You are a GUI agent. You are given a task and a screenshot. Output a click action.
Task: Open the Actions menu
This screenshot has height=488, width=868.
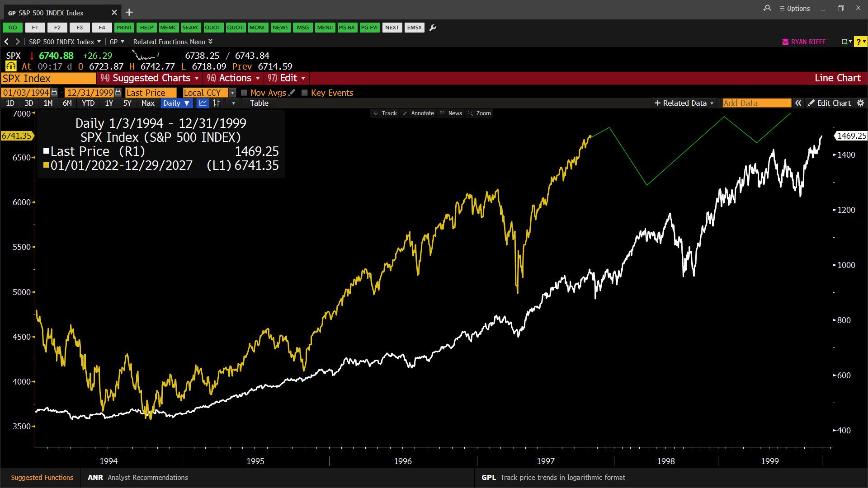(x=233, y=78)
